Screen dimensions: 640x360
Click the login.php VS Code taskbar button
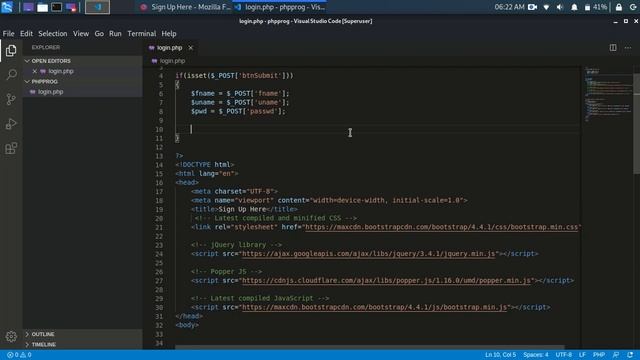coord(280,7)
